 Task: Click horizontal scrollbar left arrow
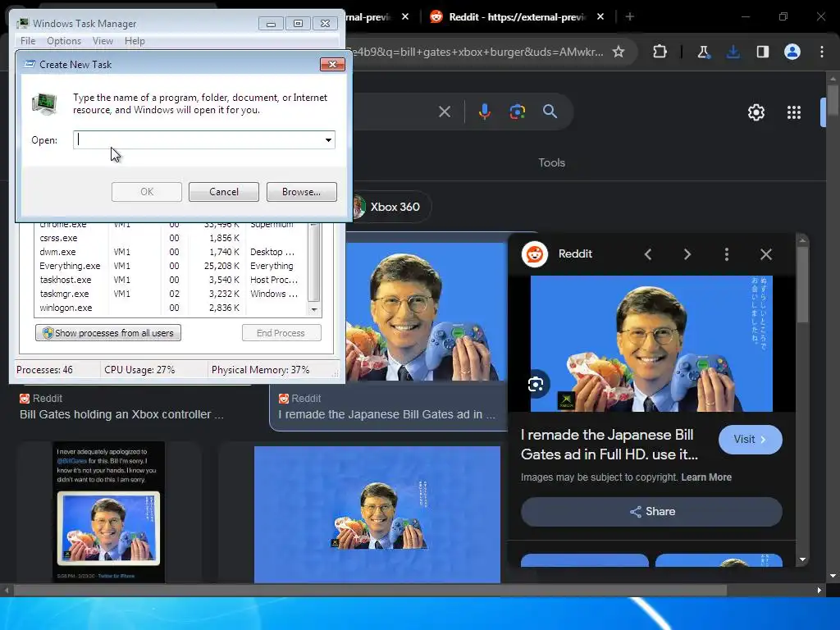(6, 590)
